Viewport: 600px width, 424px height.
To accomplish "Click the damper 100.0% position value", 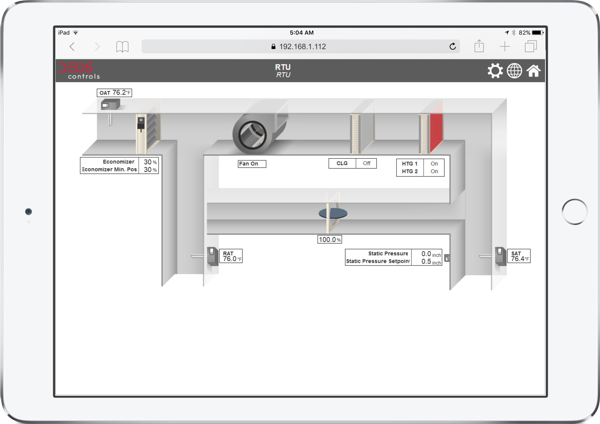I will (x=330, y=240).
